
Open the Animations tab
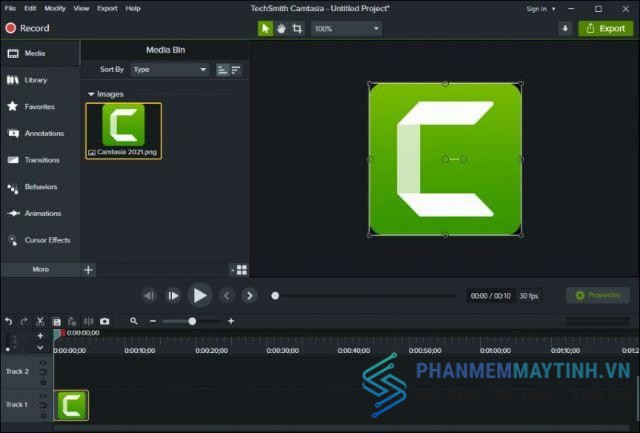pyautogui.click(x=40, y=213)
